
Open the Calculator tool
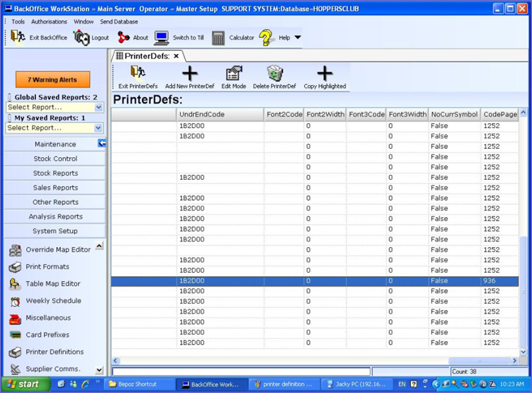pyautogui.click(x=218, y=38)
